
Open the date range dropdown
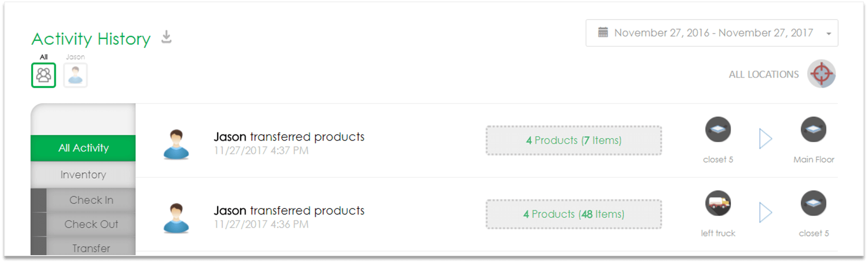(x=712, y=33)
